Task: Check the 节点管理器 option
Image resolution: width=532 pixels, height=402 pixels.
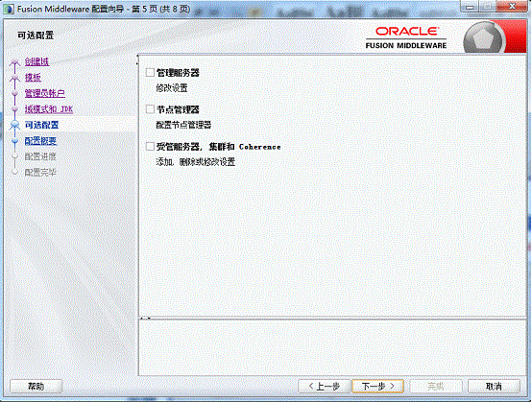Action: coord(150,109)
